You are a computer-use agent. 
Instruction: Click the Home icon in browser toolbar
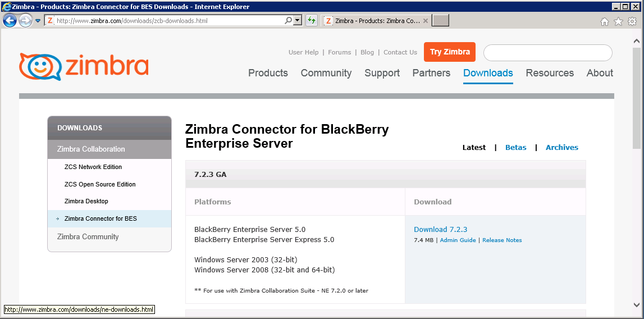pyautogui.click(x=604, y=22)
